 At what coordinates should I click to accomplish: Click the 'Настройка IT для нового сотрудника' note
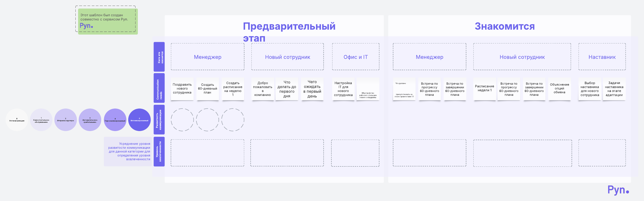coord(343,89)
